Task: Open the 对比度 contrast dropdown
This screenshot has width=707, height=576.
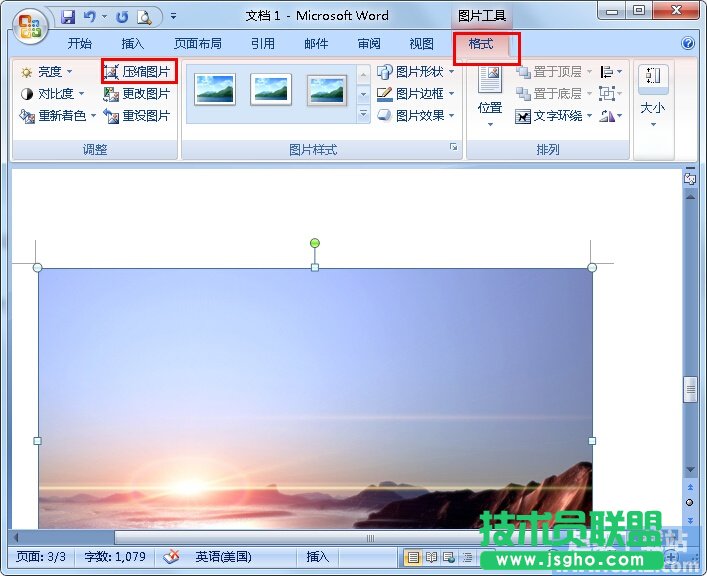Action: coord(52,94)
